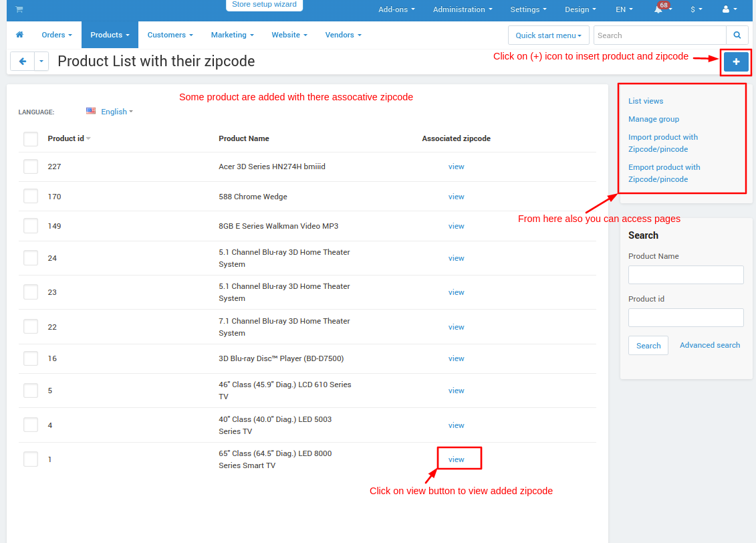
Task: Tick the select-all checkbox in header
Action: (31, 139)
